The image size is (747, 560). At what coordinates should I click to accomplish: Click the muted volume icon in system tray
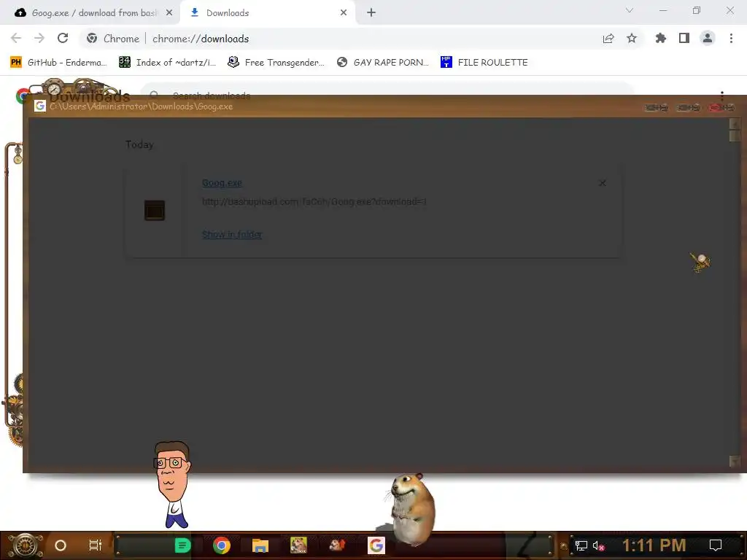pyautogui.click(x=598, y=545)
